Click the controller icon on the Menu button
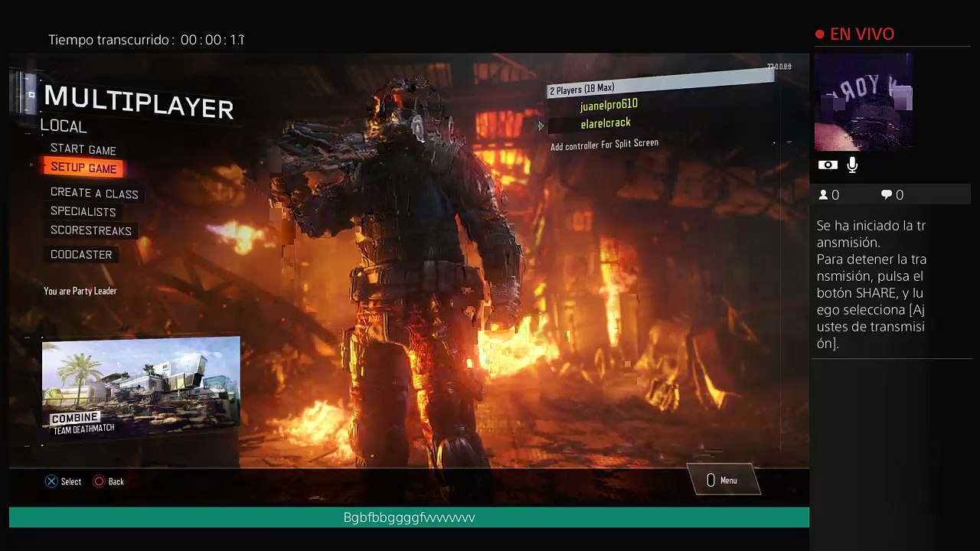Viewport: 980px width, 551px height. [x=710, y=480]
